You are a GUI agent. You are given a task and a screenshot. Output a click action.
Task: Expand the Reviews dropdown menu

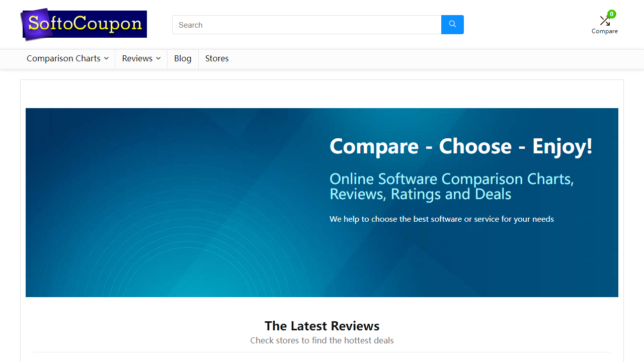tap(137, 59)
